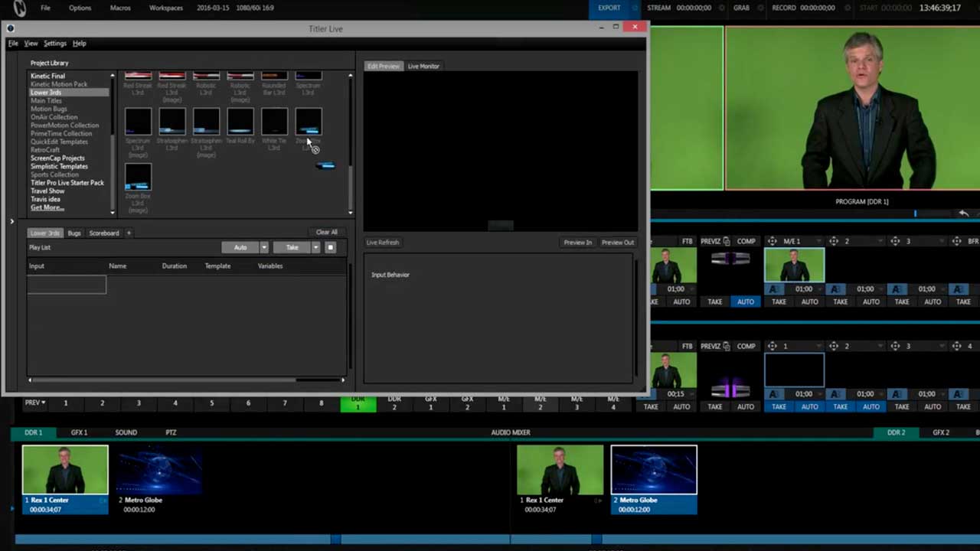The image size is (980, 551).
Task: Click the position icon next to M/E 1
Action: coord(772,241)
